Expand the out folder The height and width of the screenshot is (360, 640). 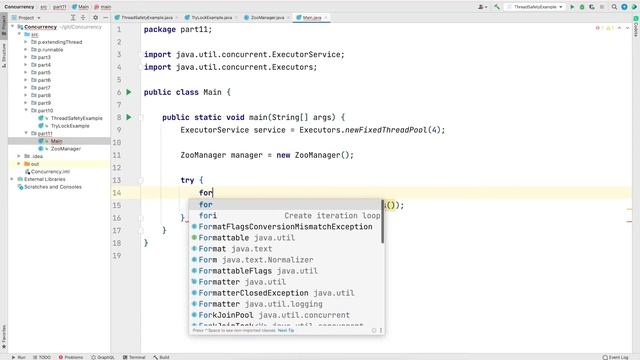click(19, 164)
